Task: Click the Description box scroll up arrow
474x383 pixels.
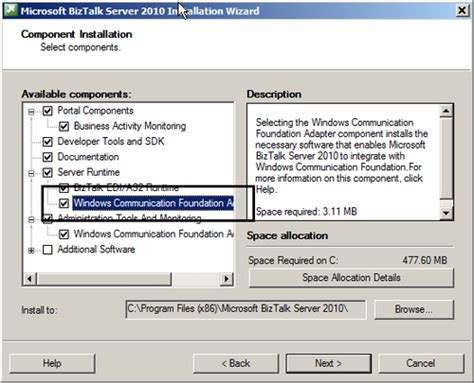Action: [x=446, y=111]
